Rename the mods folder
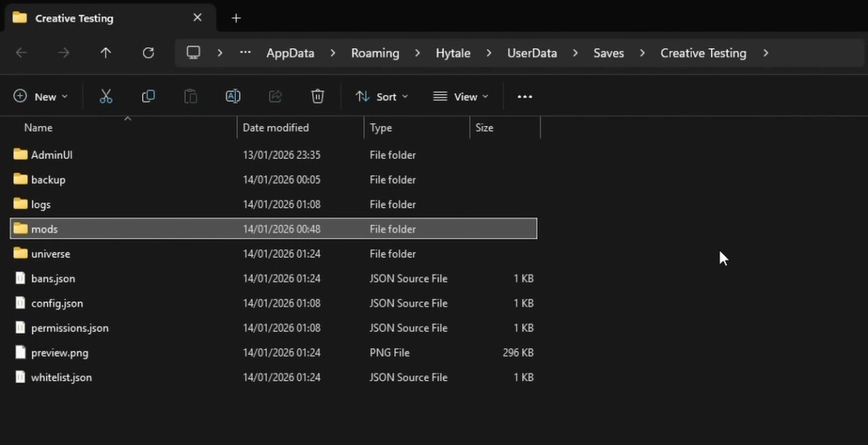The width and height of the screenshot is (868, 445). (233, 96)
